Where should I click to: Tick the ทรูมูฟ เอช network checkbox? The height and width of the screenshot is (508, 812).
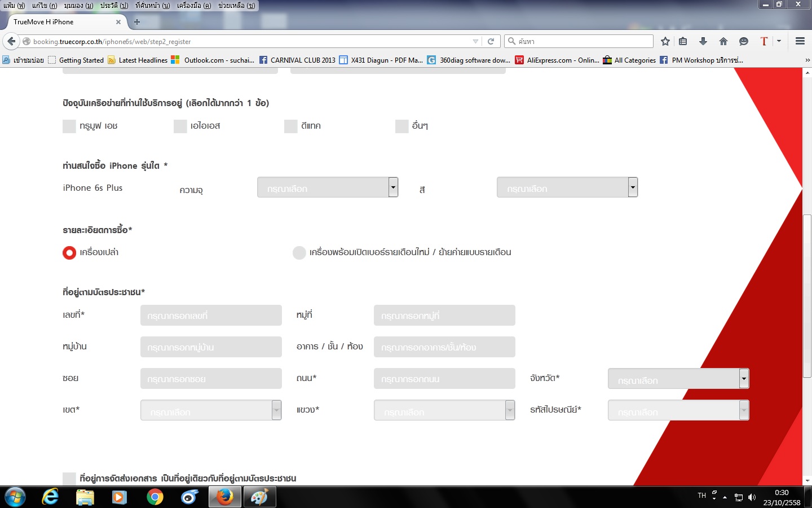coord(69,126)
